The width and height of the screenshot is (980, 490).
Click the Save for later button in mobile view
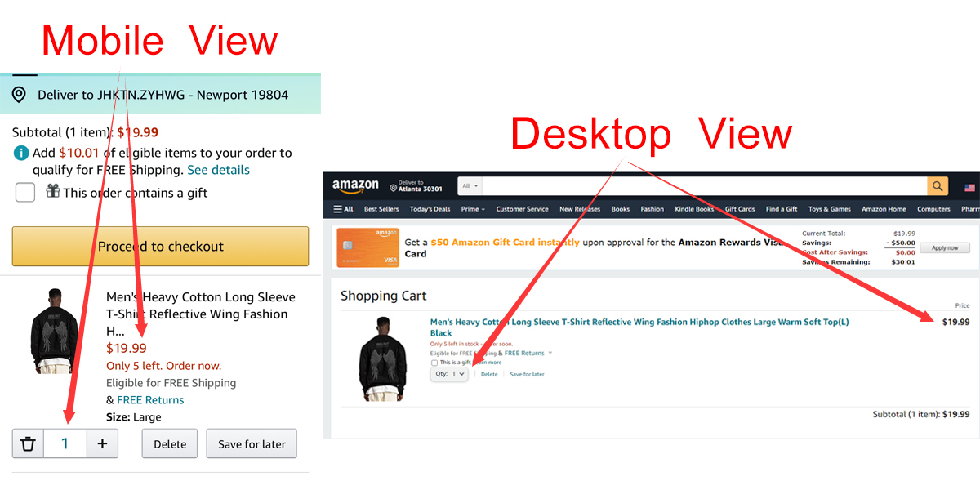point(252,444)
